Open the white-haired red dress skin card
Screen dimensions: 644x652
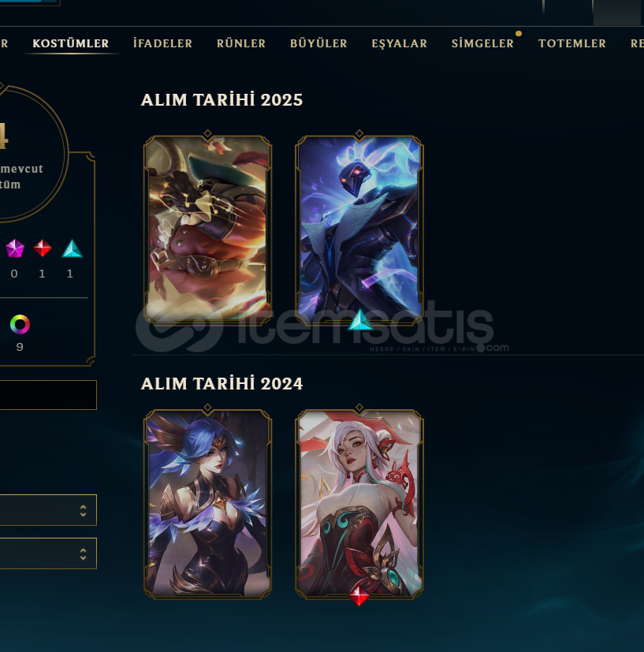[359, 504]
